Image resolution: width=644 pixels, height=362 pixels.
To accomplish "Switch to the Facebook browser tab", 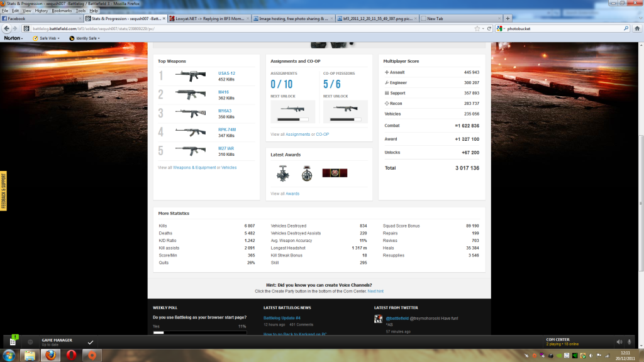I will (x=40, y=19).
